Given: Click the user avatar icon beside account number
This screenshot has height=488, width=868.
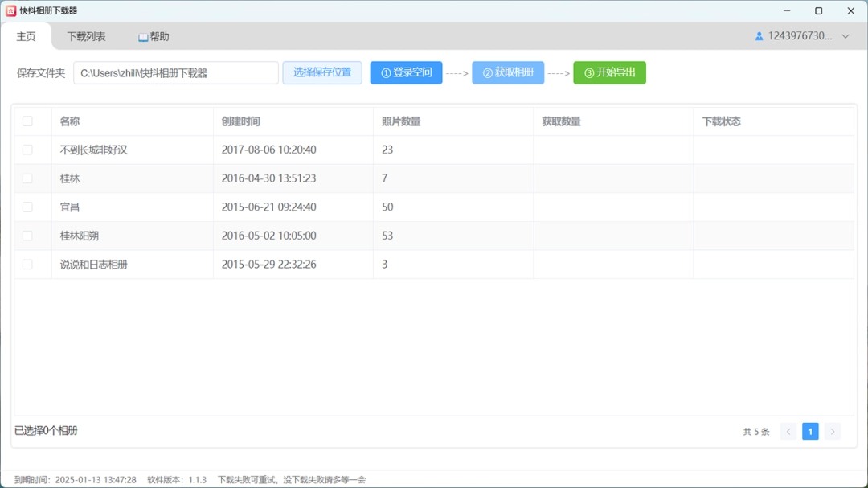Looking at the screenshot, I should [x=759, y=36].
